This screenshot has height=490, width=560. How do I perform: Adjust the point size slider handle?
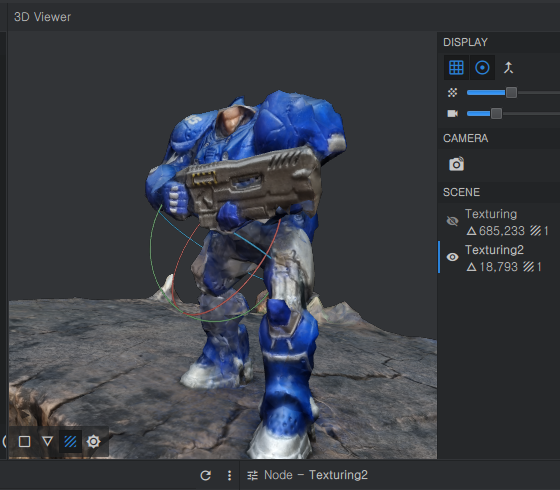511,92
